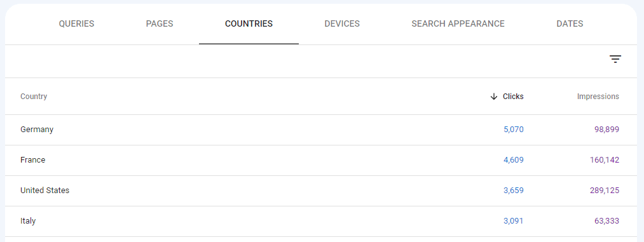Click the sort arrow beside Clicks
Image resolution: width=644 pixels, height=242 pixels.
pos(494,97)
